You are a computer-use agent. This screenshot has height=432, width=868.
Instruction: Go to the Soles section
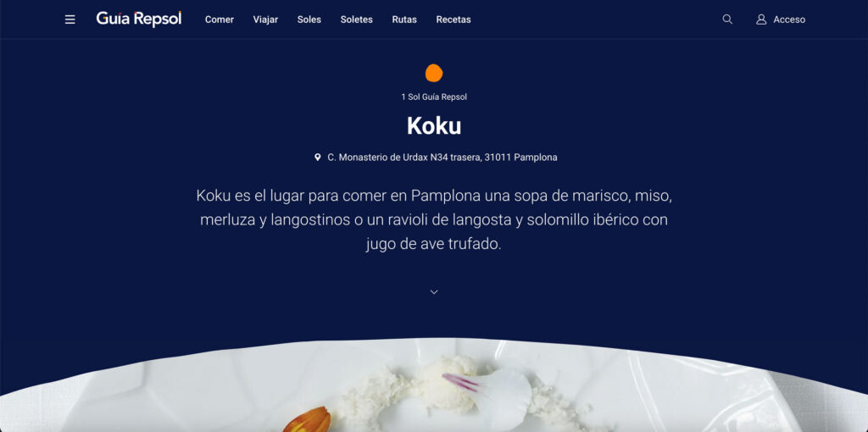(x=309, y=19)
